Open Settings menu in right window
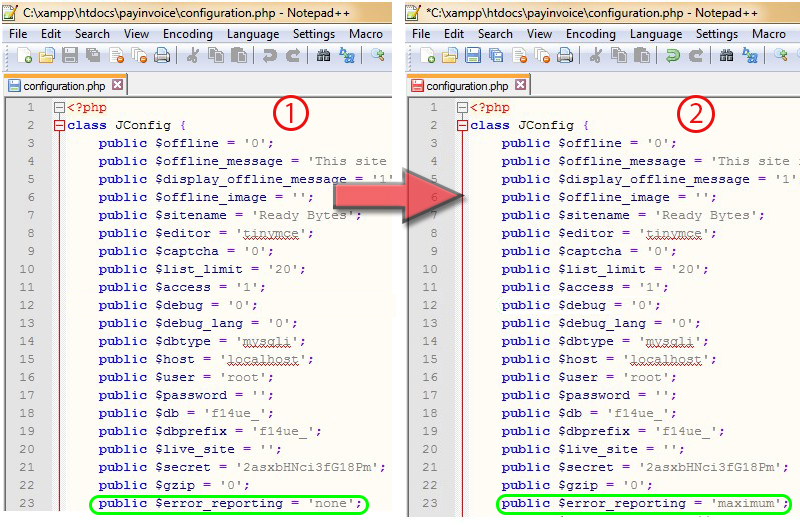This screenshot has width=800, height=525. tap(717, 34)
